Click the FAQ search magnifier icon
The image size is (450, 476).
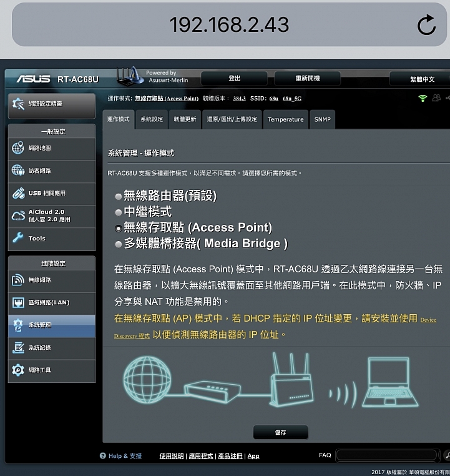[447, 455]
